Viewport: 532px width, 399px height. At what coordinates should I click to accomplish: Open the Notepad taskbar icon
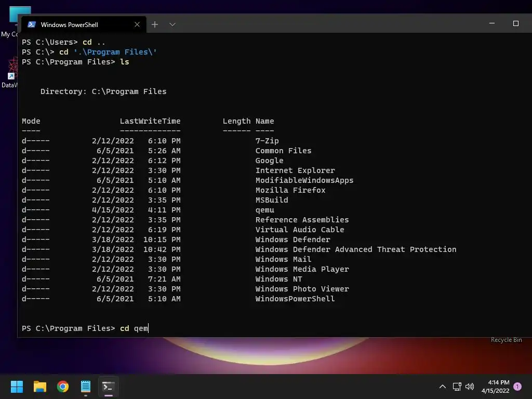tap(86, 387)
